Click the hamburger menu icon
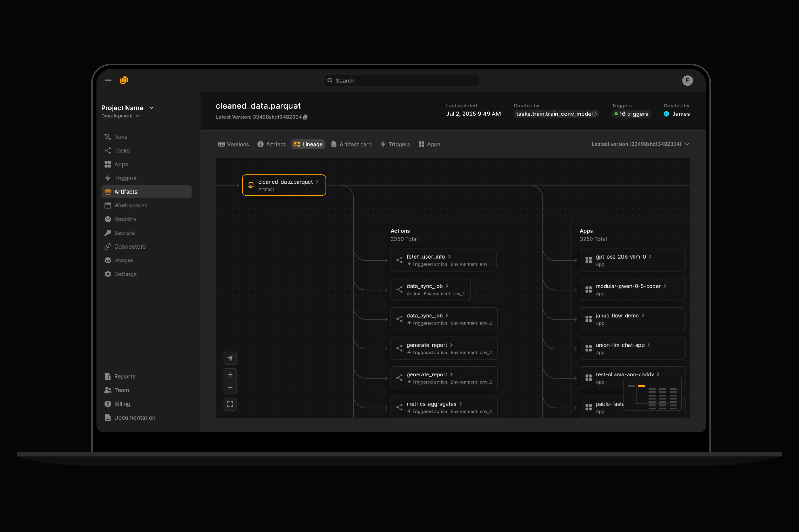The height and width of the screenshot is (532, 799). pyautogui.click(x=108, y=80)
